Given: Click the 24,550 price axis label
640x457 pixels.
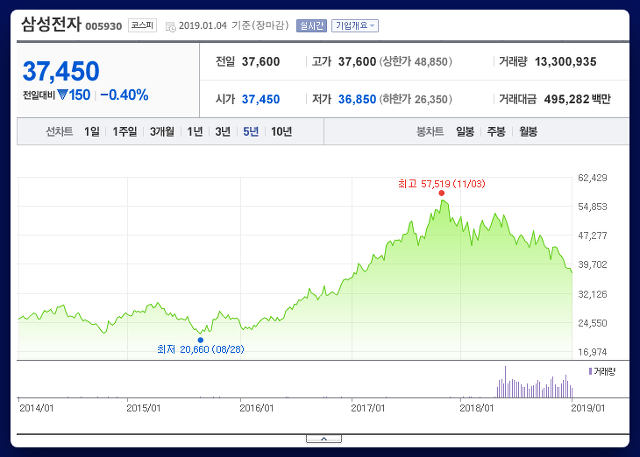Looking at the screenshot, I should pos(593,323).
